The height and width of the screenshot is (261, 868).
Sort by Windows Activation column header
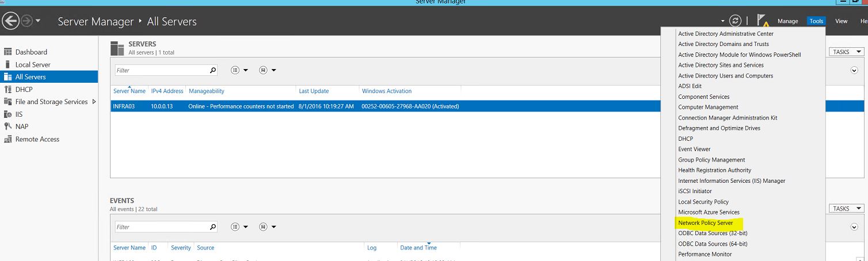tap(386, 91)
